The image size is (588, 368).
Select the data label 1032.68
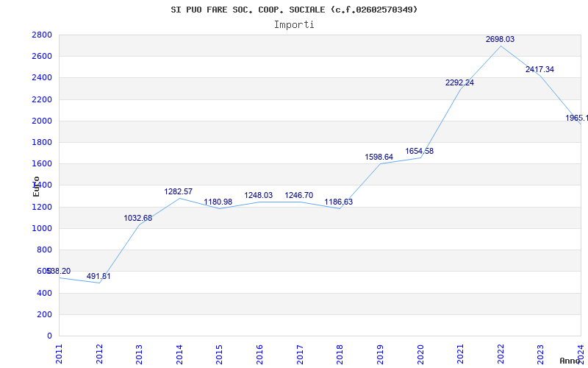coord(138,218)
